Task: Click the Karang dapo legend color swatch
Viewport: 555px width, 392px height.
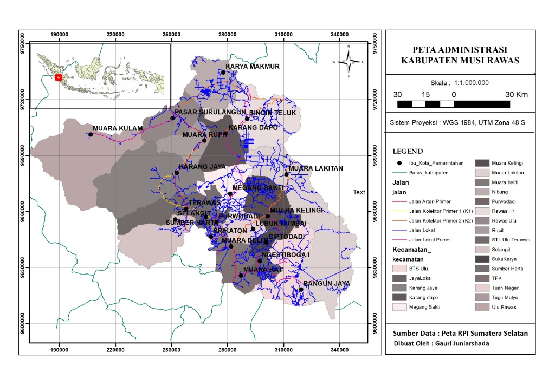Action: click(399, 297)
